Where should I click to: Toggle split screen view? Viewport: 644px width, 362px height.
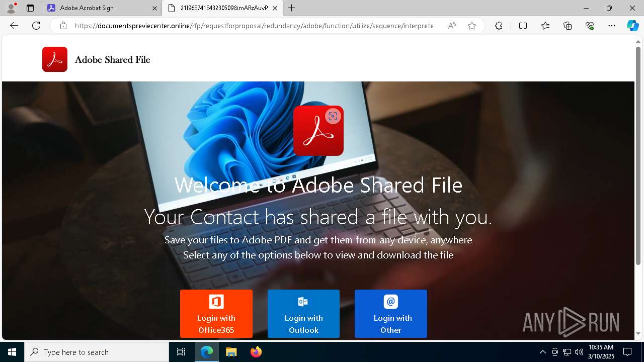523,26
